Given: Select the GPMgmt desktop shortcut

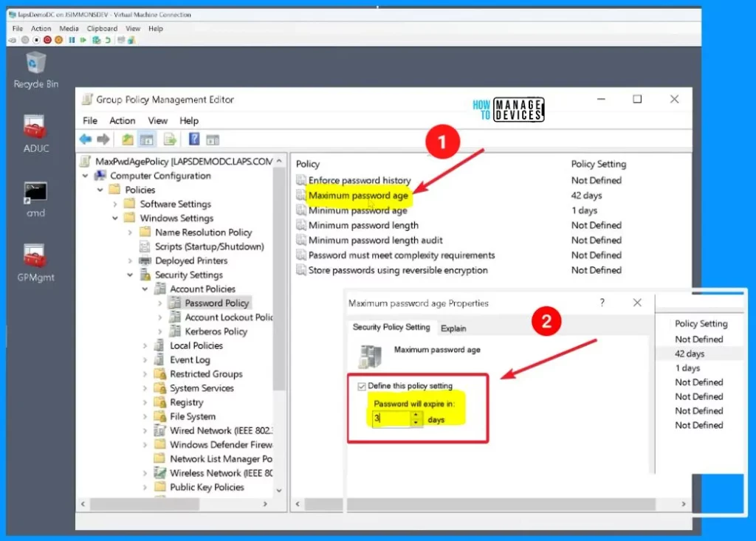Looking at the screenshot, I should (x=35, y=263).
